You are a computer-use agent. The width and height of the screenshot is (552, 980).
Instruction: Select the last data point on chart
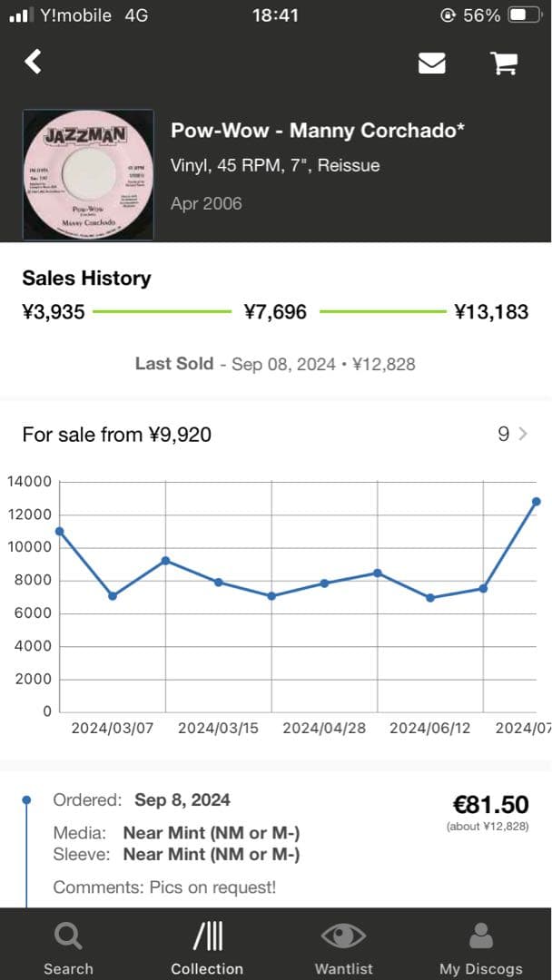click(537, 502)
